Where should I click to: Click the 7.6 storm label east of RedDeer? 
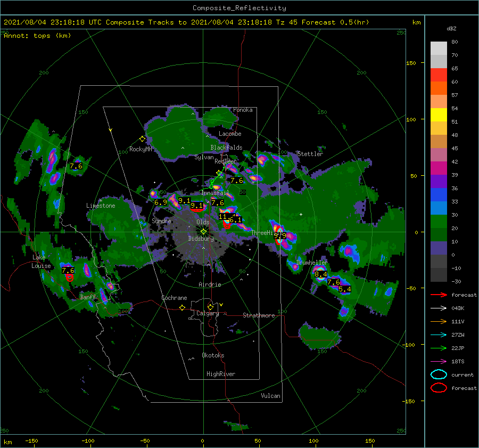coord(237,181)
